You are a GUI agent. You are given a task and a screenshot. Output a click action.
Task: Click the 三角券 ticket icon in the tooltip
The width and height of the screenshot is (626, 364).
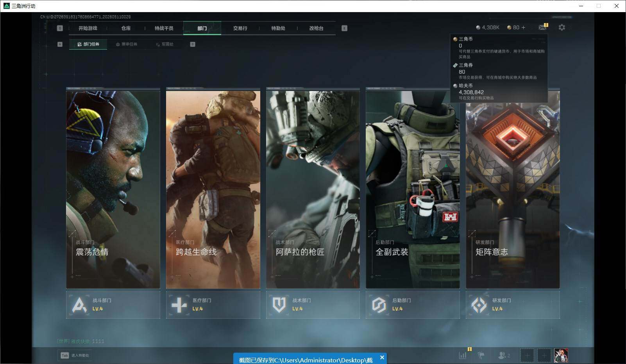[455, 65]
